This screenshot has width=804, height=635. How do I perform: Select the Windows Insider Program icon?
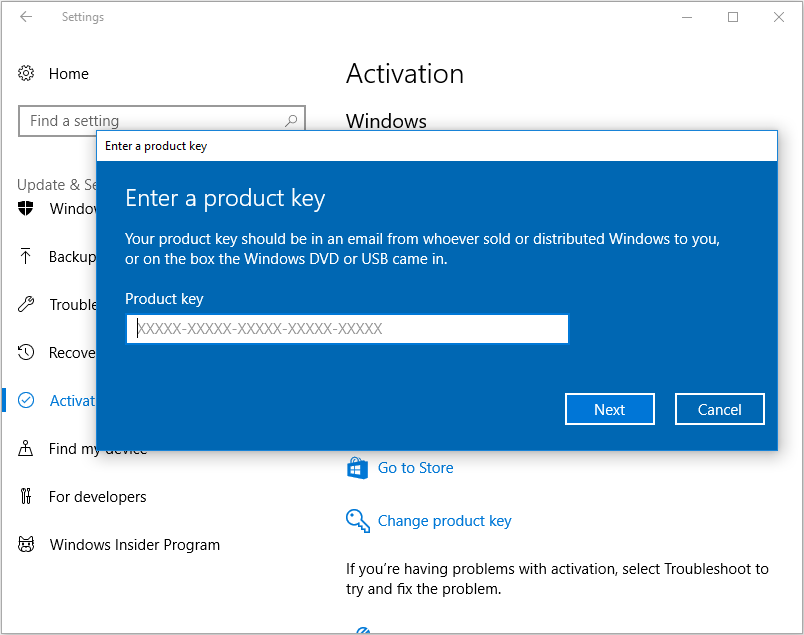tap(27, 544)
